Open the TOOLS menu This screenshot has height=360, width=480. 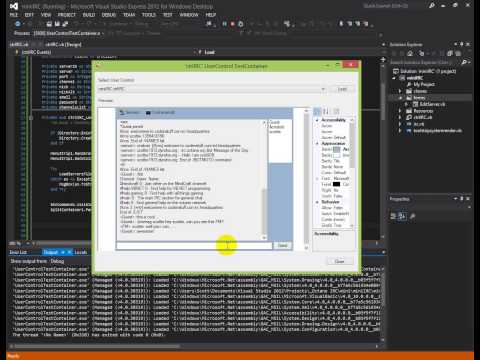(149, 15)
